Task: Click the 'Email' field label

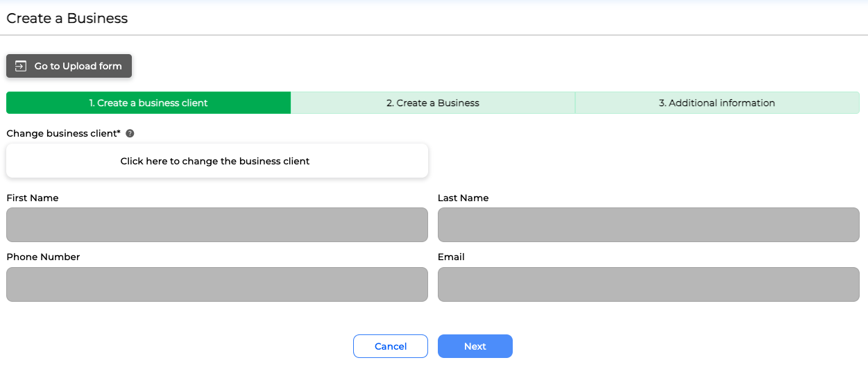Action: click(451, 257)
